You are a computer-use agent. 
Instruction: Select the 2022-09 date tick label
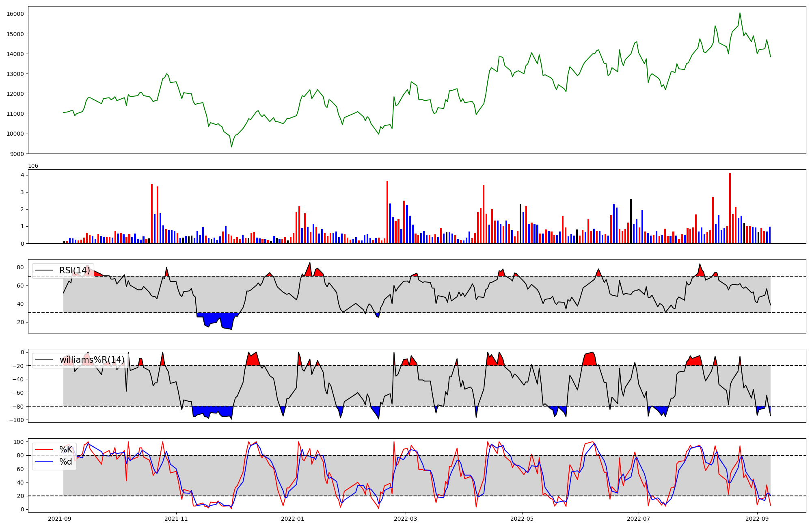[x=756, y=519]
